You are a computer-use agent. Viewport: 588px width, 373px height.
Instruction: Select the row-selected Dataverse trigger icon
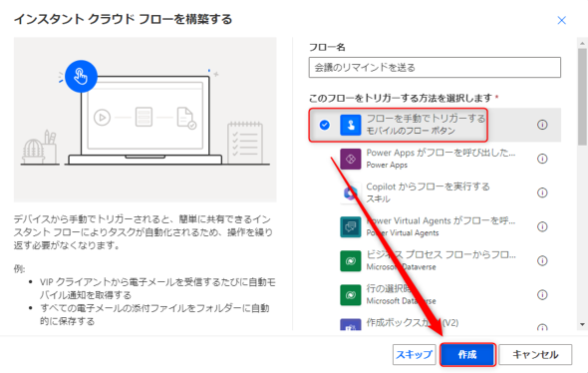pos(350,295)
